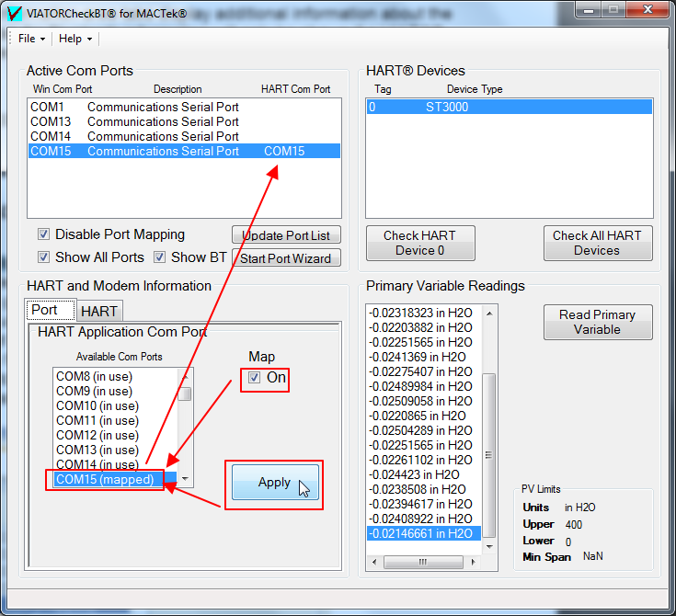Select reading -0.02408922 in H2O
Image resolution: width=676 pixels, height=616 pixels.
tap(424, 519)
